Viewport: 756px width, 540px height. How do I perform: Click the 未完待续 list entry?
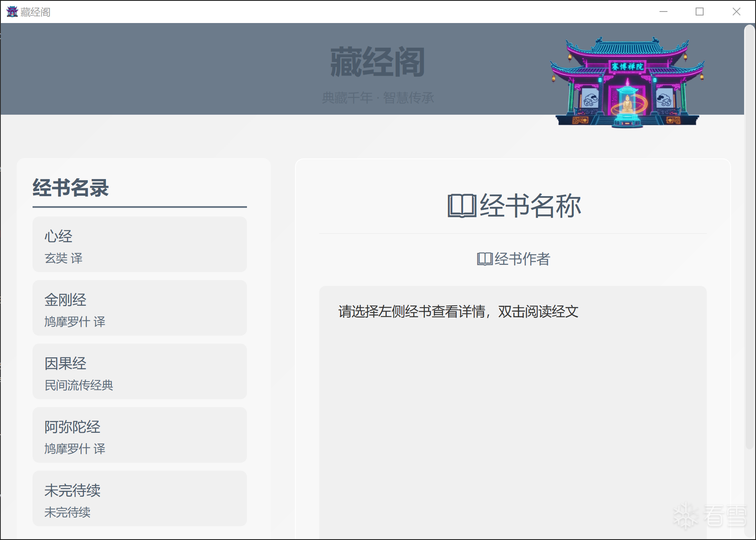pos(139,498)
